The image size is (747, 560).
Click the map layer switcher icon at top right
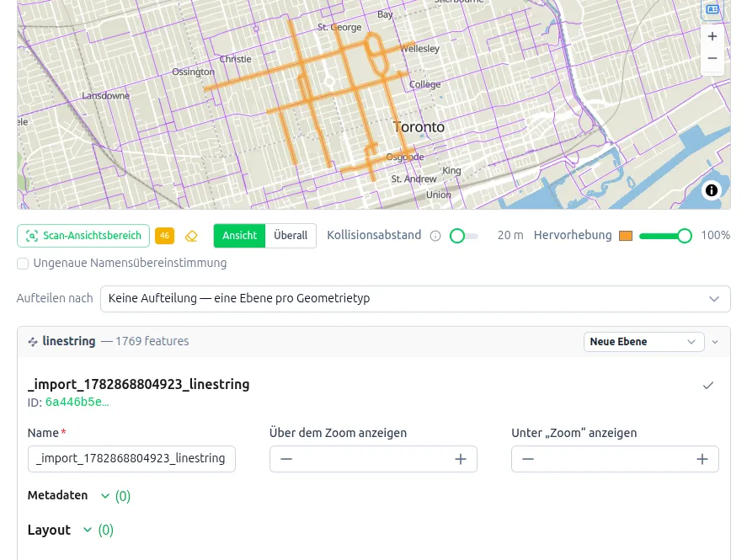pyautogui.click(x=712, y=9)
